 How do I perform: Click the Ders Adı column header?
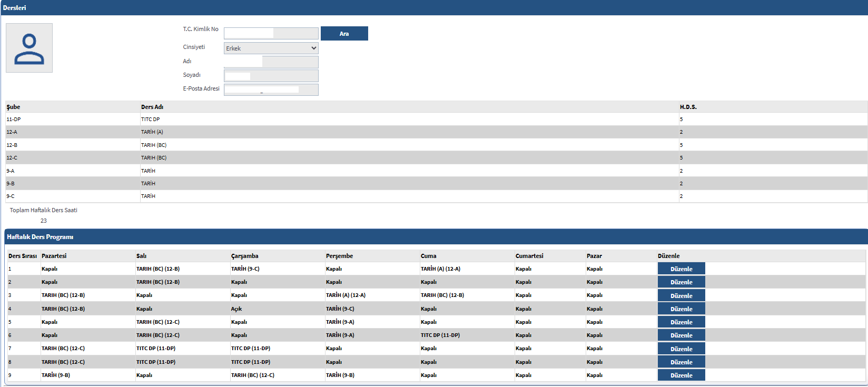coord(152,107)
